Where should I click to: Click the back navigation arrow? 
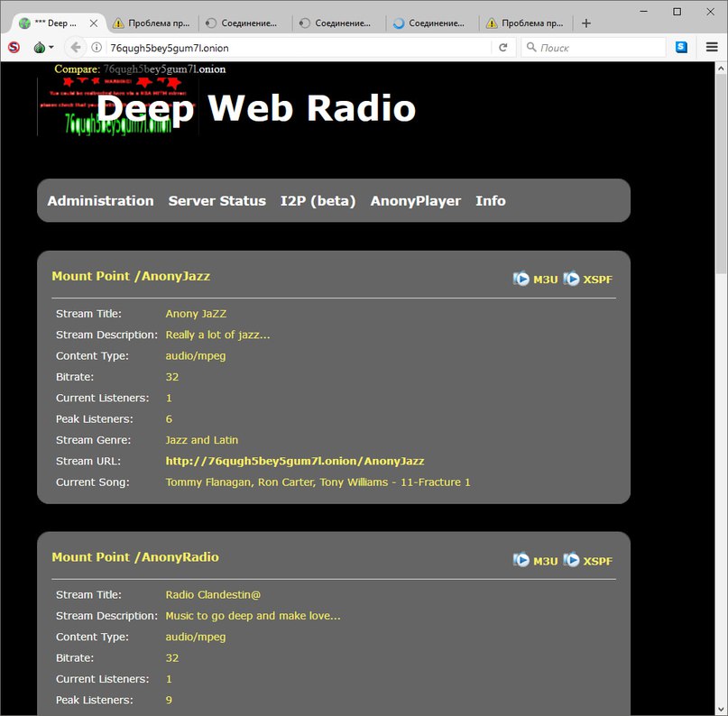coord(75,48)
